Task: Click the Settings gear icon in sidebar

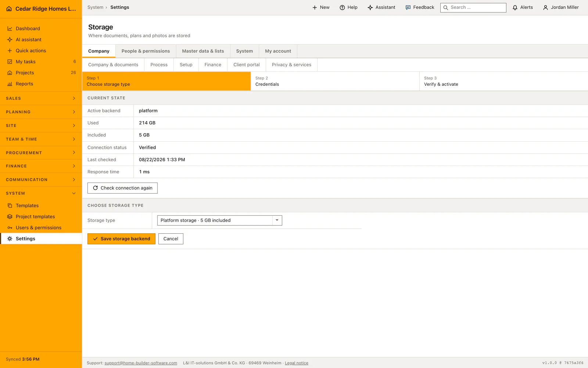Action: (x=10, y=239)
